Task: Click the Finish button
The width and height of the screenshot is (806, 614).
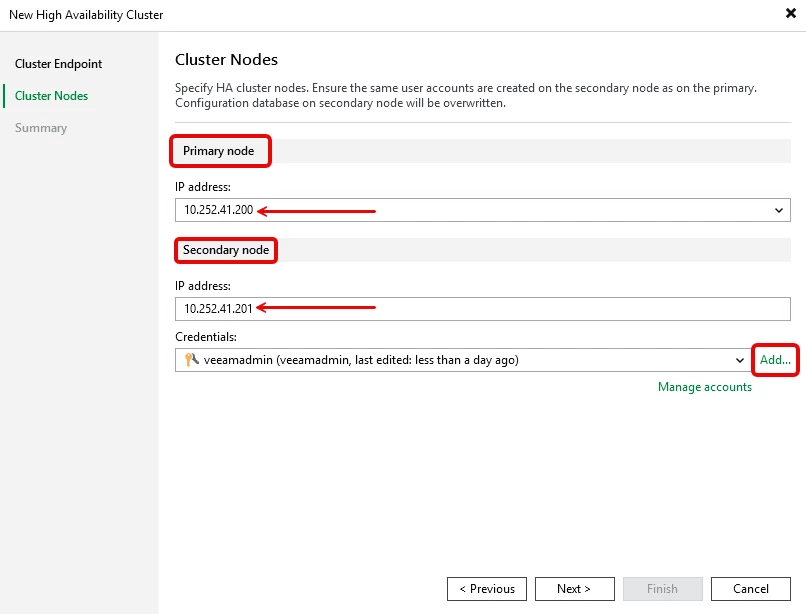Action: pos(662,589)
